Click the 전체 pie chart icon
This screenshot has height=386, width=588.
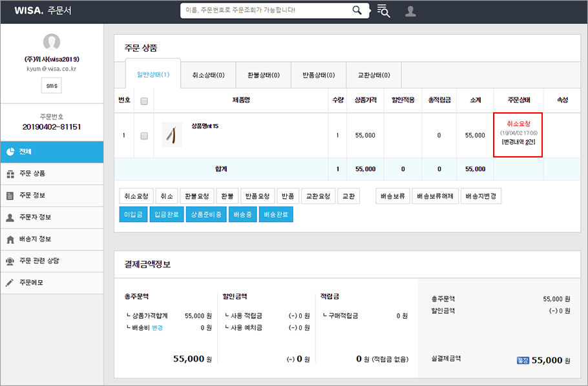pyautogui.click(x=10, y=152)
